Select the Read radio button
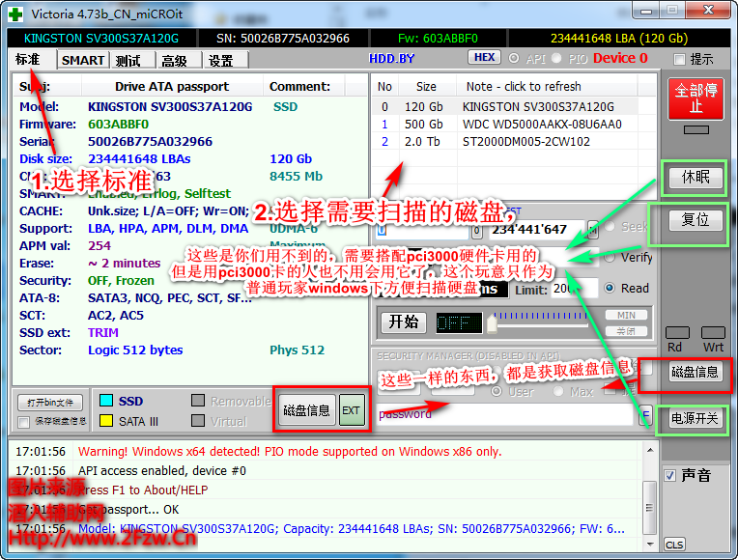This screenshot has width=738, height=560. (610, 288)
